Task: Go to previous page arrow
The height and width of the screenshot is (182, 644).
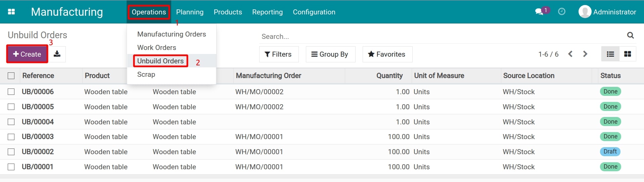Action: [x=570, y=54]
